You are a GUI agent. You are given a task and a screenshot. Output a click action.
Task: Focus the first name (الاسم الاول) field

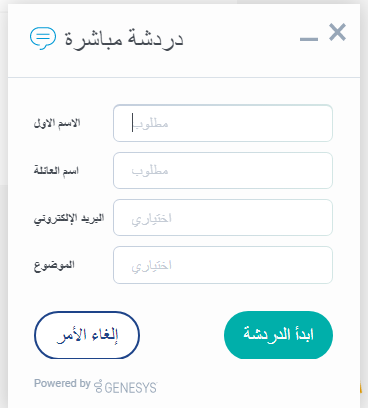pos(223,123)
